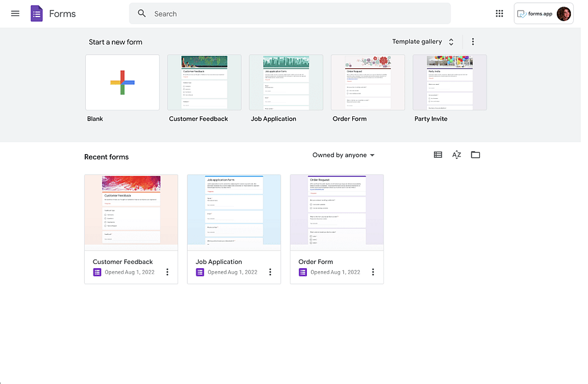The height and width of the screenshot is (384, 588).
Task: Click the Forms icon beside Customer Feedback's opened date
Action: click(x=97, y=272)
